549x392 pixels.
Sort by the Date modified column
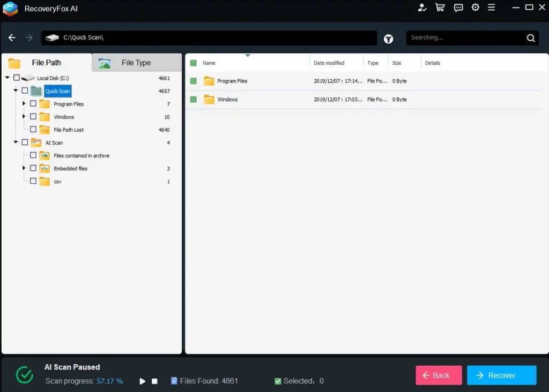329,63
